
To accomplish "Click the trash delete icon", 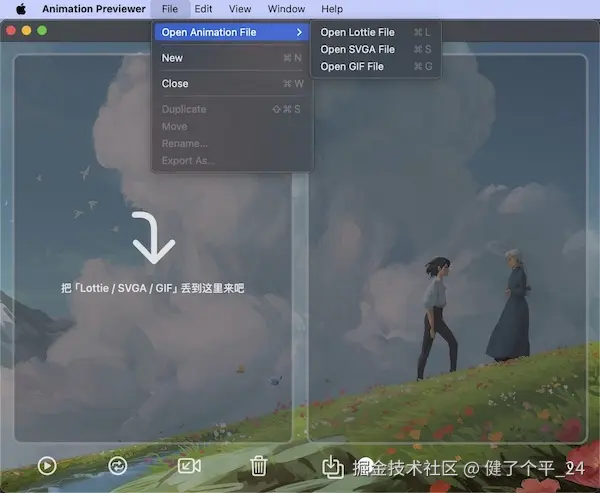I will (259, 466).
